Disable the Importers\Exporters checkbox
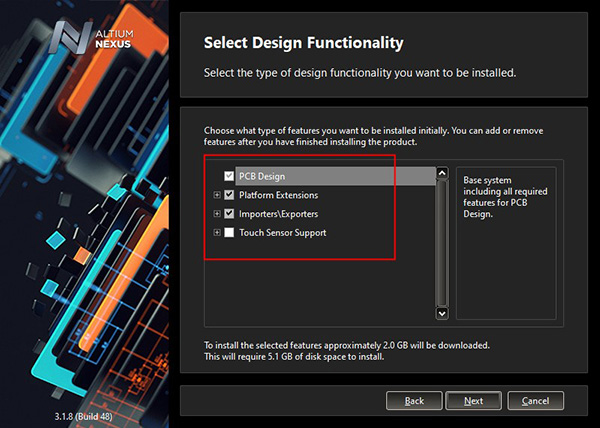The image size is (600, 428). [229, 214]
